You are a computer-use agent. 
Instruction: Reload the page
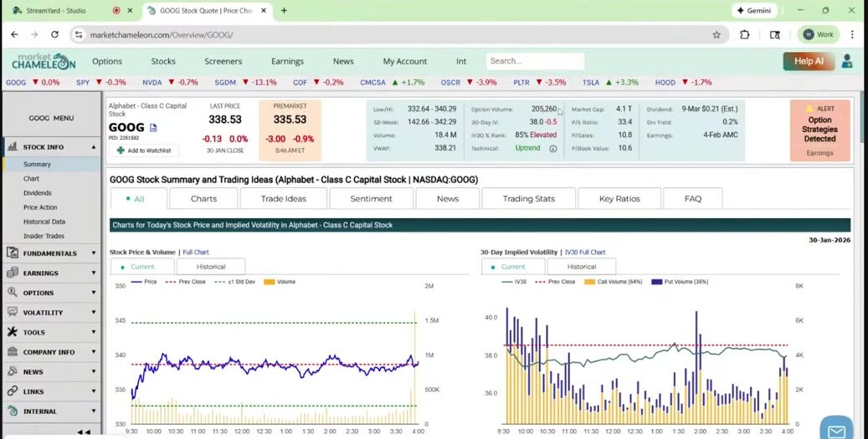(54, 34)
